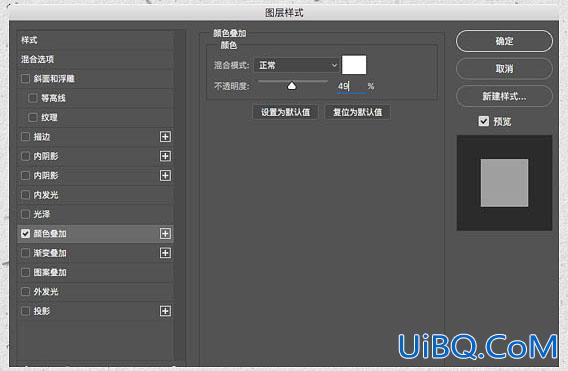
Task: Click 设置为默认值 button
Action: coord(285,112)
